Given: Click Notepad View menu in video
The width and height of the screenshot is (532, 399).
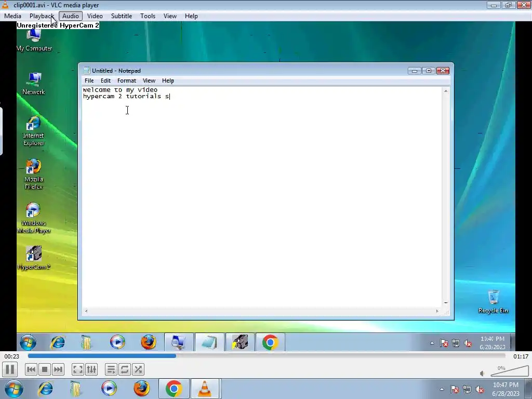Looking at the screenshot, I should click(x=149, y=81).
